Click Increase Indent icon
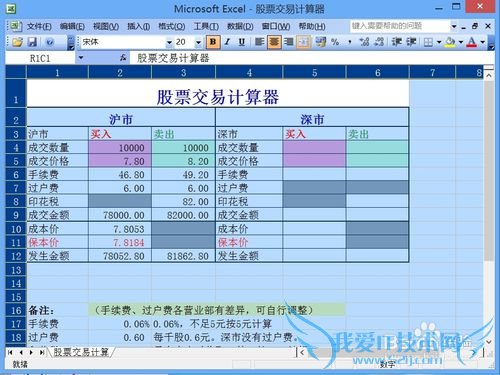500x375 pixels. [411, 42]
